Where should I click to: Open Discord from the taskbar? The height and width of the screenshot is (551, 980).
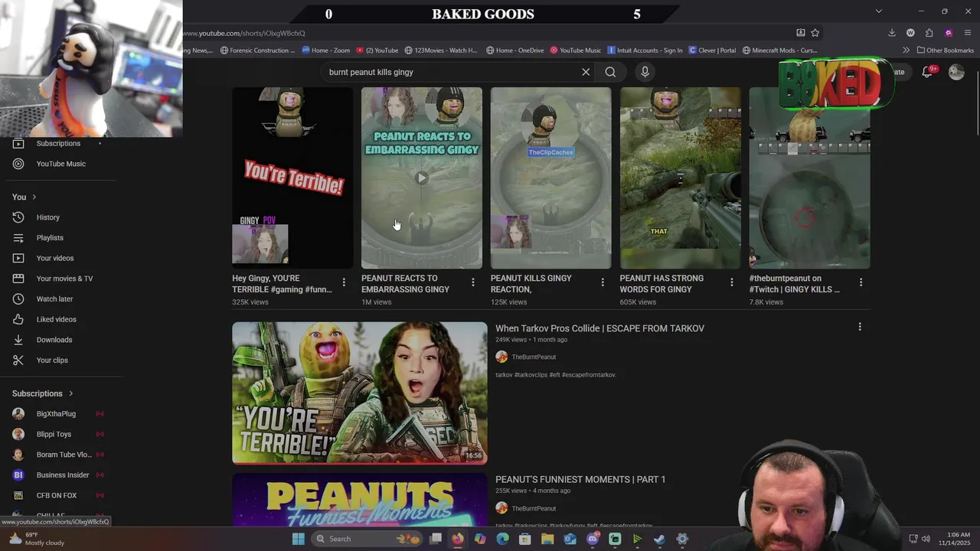593,539
